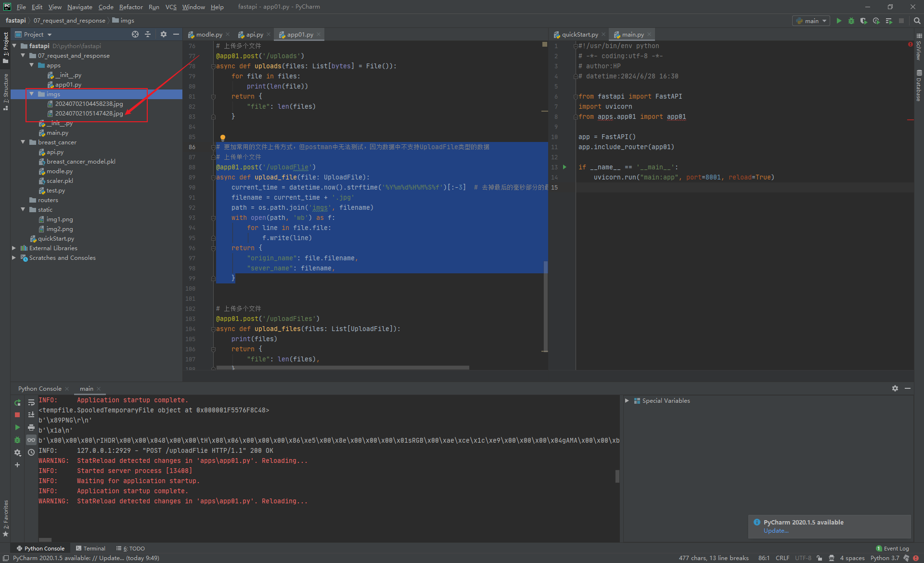Expand Scratches and Consoles node
The width and height of the screenshot is (924, 563).
[14, 257]
